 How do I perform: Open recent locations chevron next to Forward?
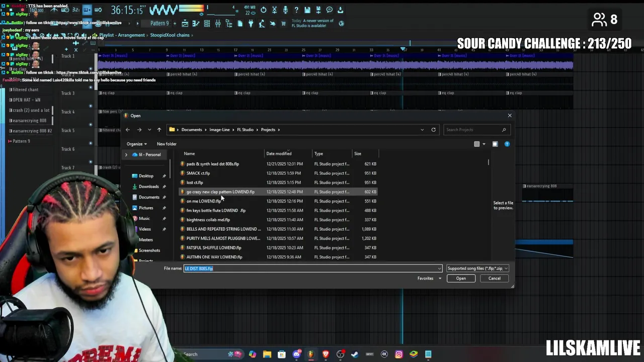point(149,130)
